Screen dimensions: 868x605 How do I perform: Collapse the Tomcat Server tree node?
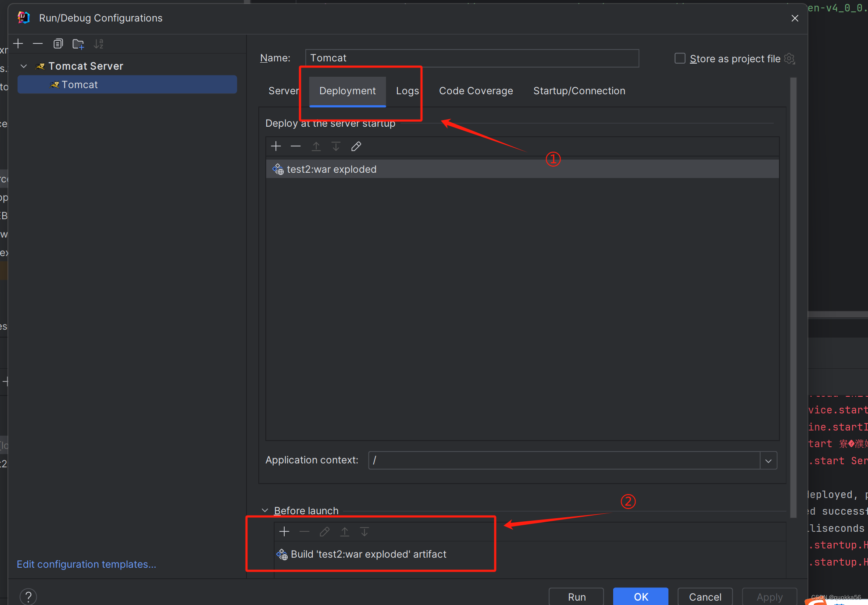tap(24, 66)
